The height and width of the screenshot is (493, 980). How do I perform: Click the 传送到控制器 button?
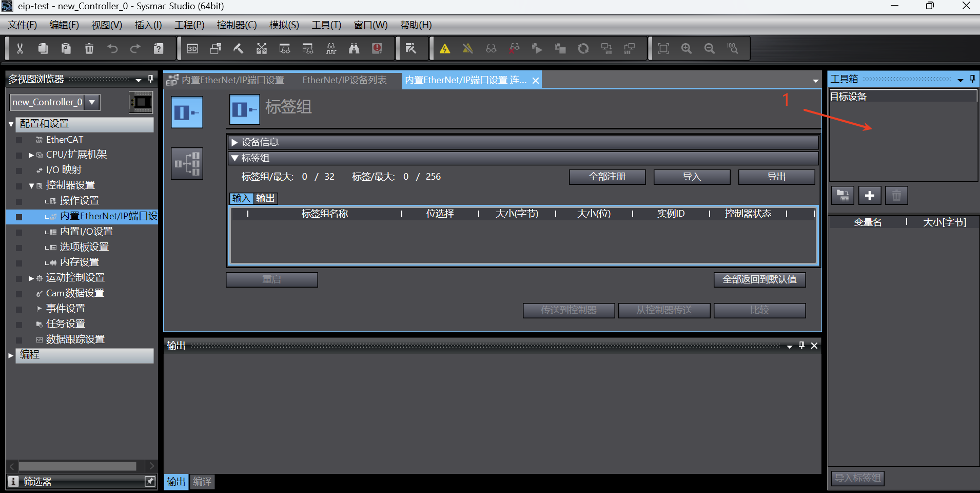569,310
